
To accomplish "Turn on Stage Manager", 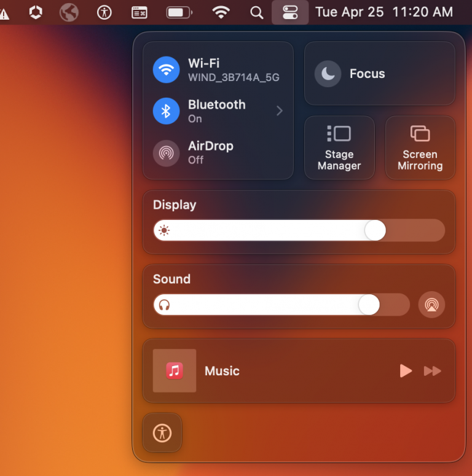I will tap(339, 147).
